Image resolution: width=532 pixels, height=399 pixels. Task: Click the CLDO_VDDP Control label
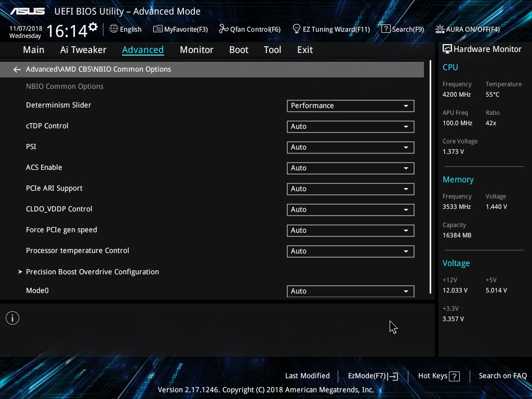coord(59,209)
